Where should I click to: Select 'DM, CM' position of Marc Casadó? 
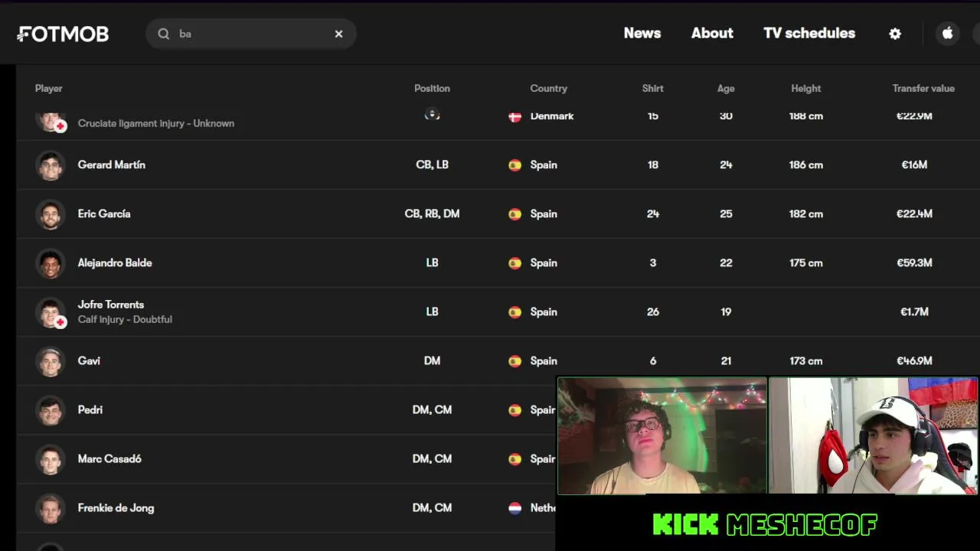(x=432, y=458)
